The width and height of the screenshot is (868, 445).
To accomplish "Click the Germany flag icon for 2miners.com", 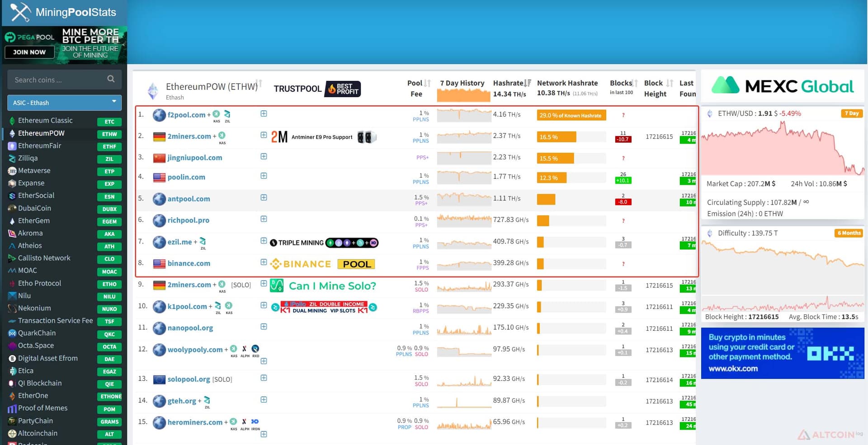I will click(159, 136).
